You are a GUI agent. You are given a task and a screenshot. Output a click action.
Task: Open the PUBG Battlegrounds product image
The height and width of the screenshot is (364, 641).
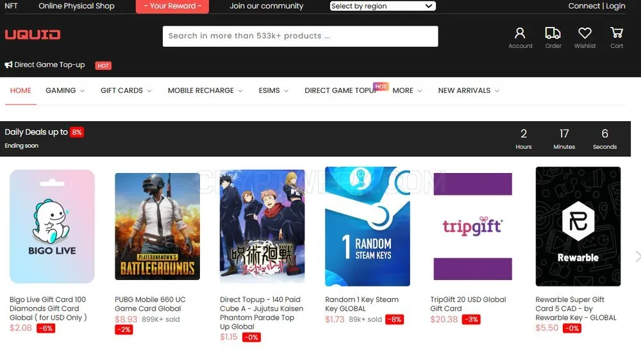158,226
